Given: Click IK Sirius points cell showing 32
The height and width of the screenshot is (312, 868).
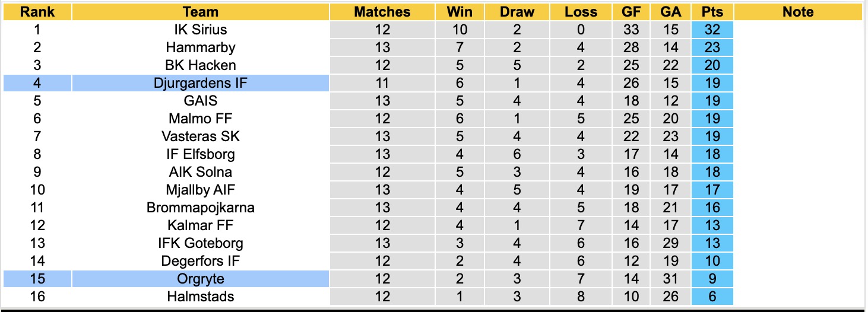Looking at the screenshot, I should (x=712, y=30).
